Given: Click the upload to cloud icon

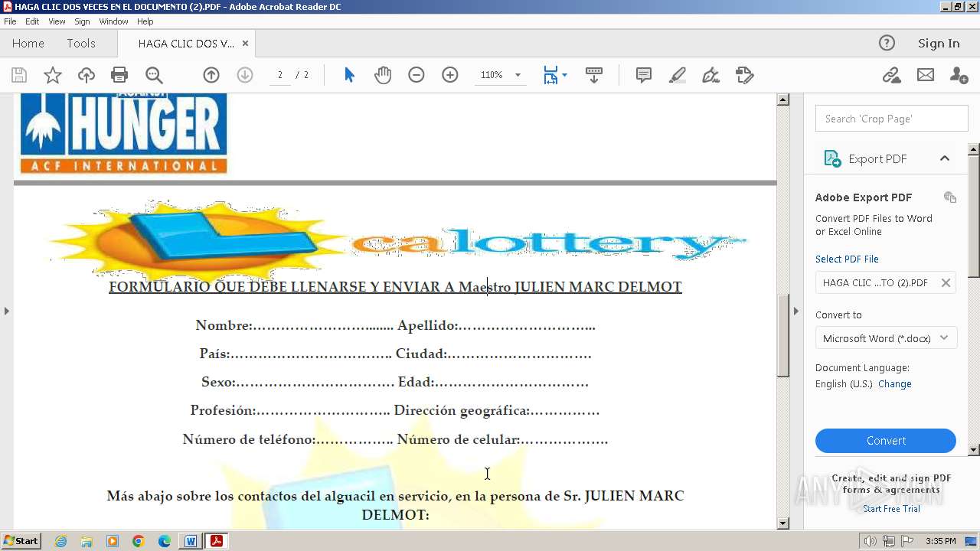Looking at the screenshot, I should 87,75.
